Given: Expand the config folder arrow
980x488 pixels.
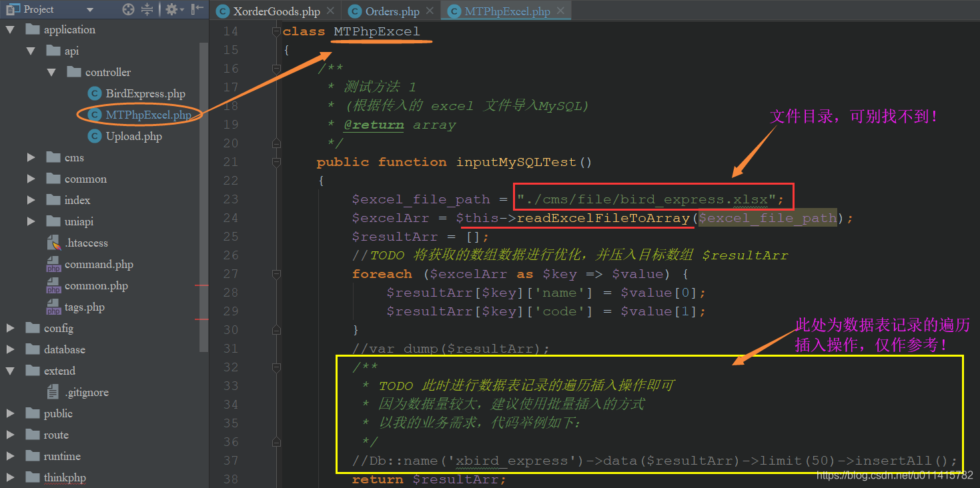Looking at the screenshot, I should pyautogui.click(x=9, y=328).
